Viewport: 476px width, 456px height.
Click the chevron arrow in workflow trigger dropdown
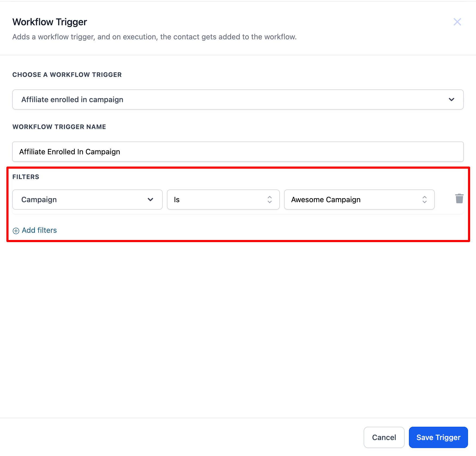pyautogui.click(x=451, y=100)
